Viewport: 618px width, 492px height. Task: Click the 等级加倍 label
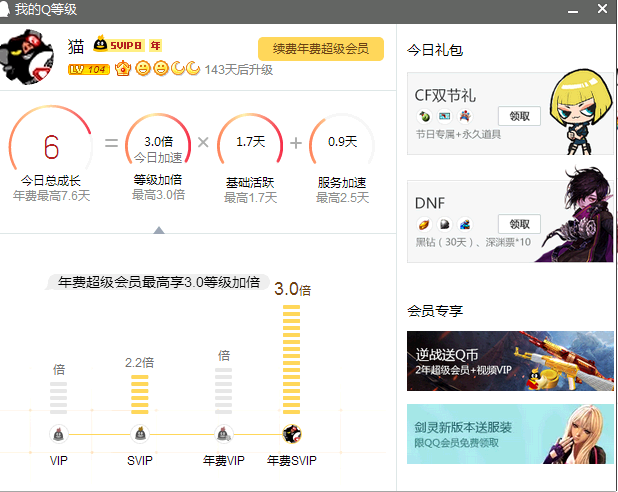(158, 180)
